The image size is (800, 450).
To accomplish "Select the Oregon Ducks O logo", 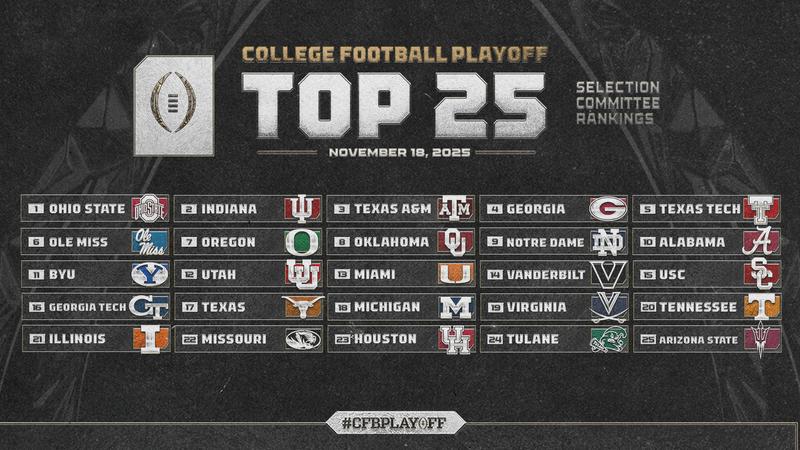I will [x=300, y=242].
